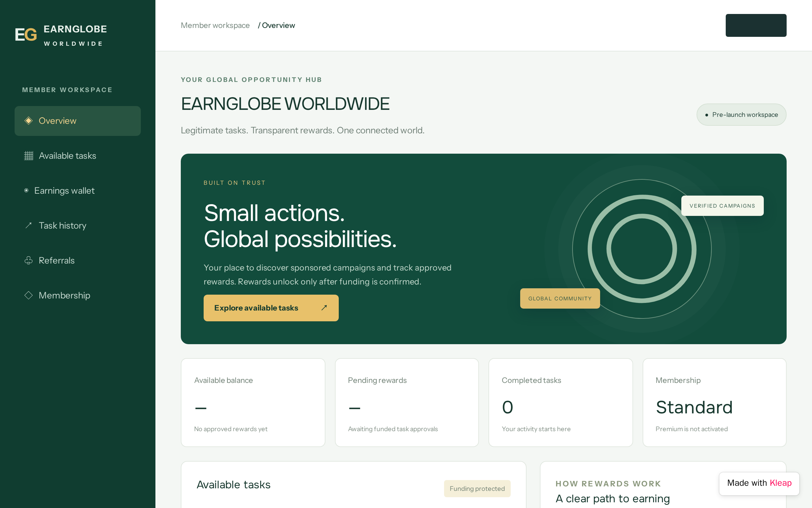
Task: Click YOUR GLOBAL OPPORTUNITY HUB label
Action: point(251,80)
